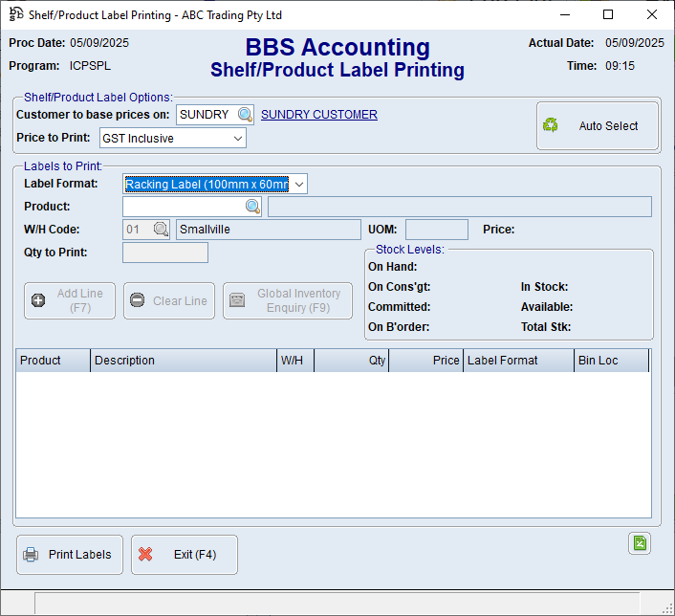
Task: Click the Bin Loc column header
Action: coord(610,361)
